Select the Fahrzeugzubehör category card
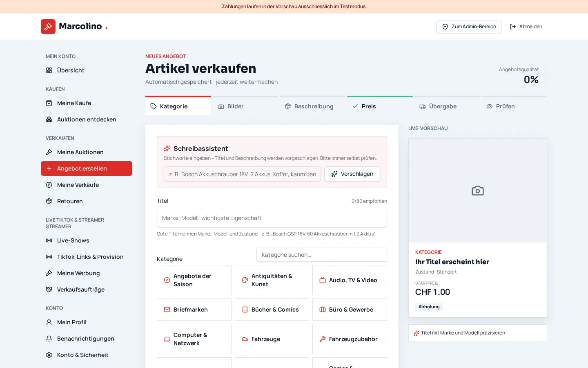The height and width of the screenshot is (368, 588). click(350, 339)
